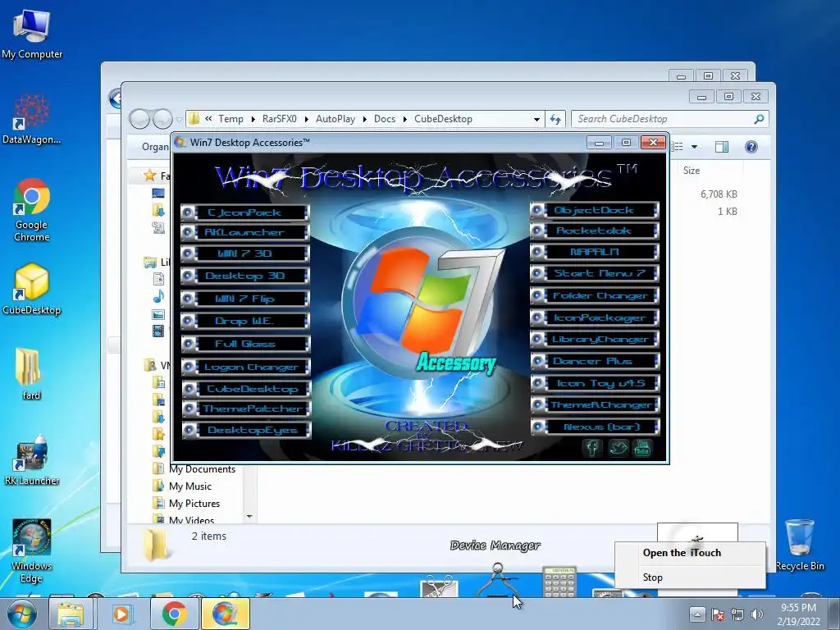Screen dimensions: 840x630
Task: Open the Recycle Bin
Action: point(800,545)
